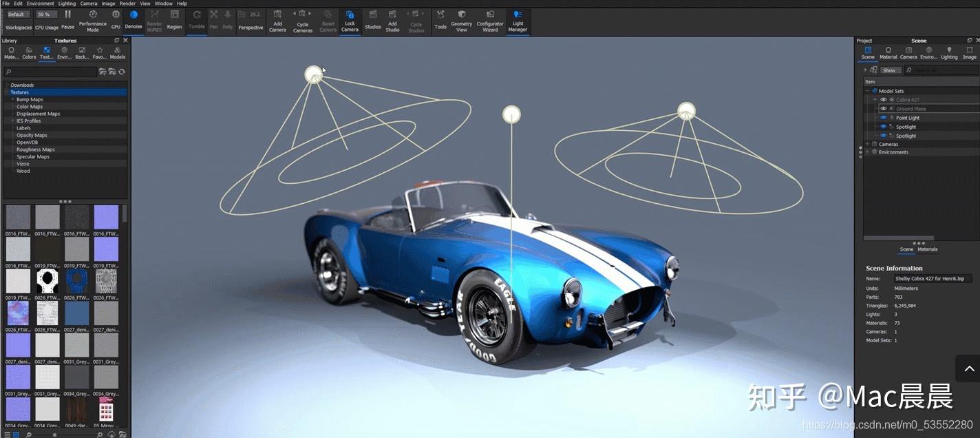The width and height of the screenshot is (980, 438).
Task: Open the Light Manager
Action: point(517,19)
